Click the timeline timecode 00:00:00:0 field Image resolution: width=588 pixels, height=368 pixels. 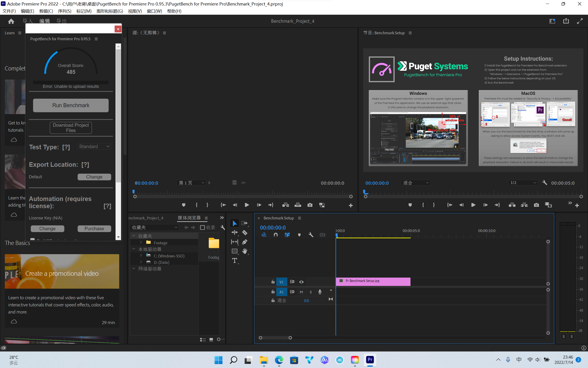coord(273,227)
